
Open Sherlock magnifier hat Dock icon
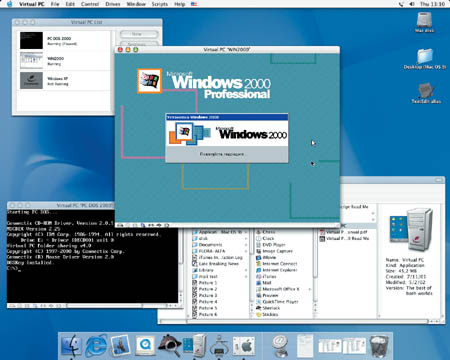170,345
